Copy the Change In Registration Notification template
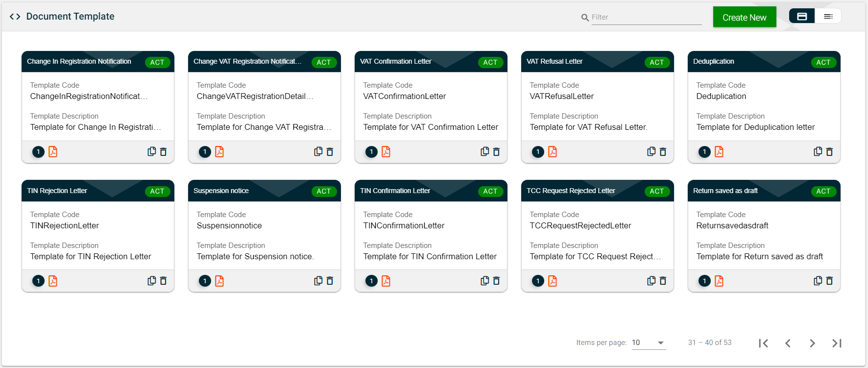This screenshot has height=368, width=868. click(152, 152)
